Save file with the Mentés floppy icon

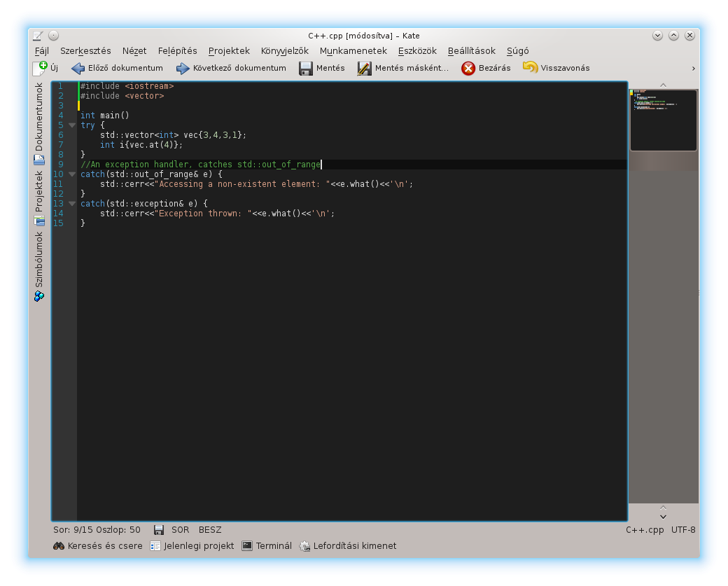tap(305, 68)
